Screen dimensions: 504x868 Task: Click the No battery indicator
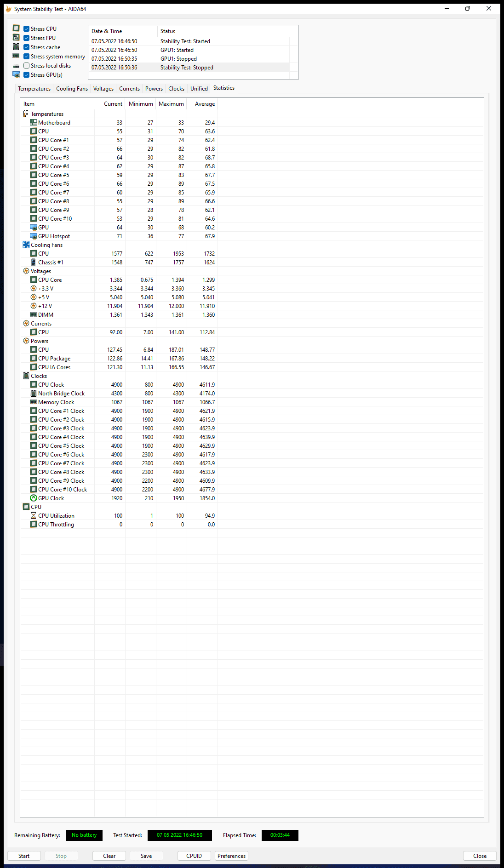click(x=84, y=835)
